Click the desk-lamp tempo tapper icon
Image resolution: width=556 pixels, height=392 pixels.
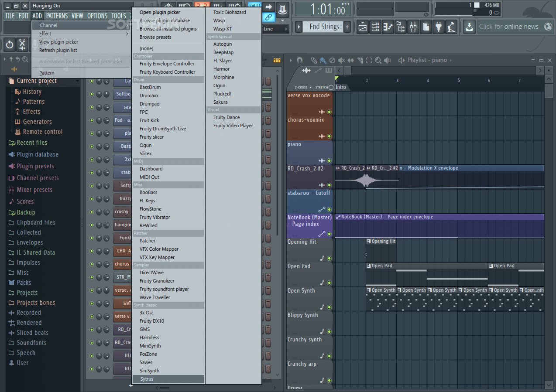coord(451,27)
